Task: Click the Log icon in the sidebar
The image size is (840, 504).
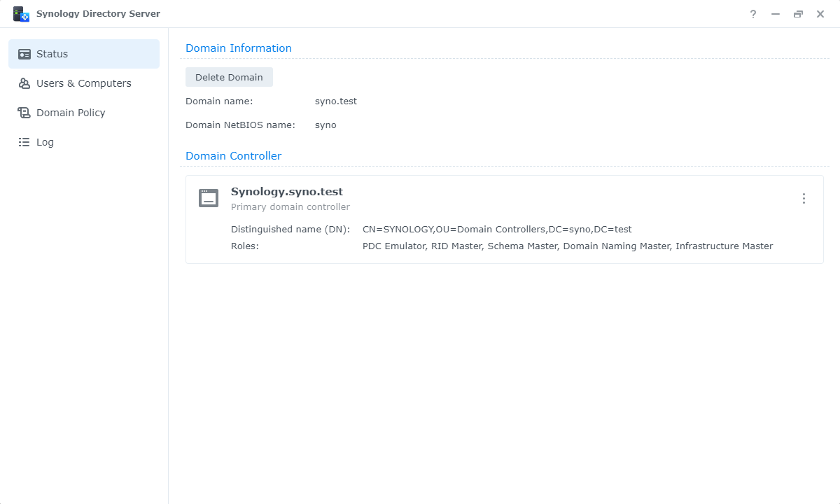Action: (23, 142)
